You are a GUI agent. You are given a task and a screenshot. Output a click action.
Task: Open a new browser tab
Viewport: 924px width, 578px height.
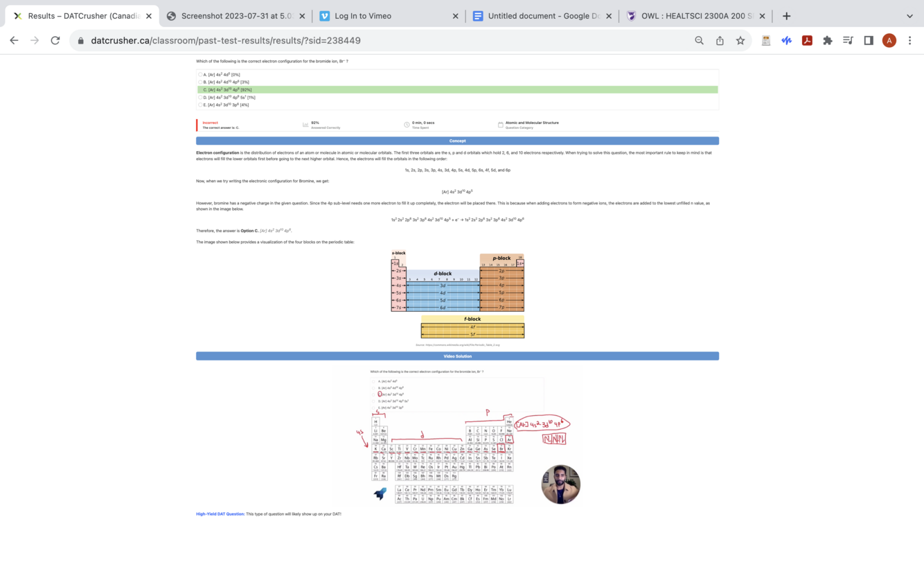[786, 16]
